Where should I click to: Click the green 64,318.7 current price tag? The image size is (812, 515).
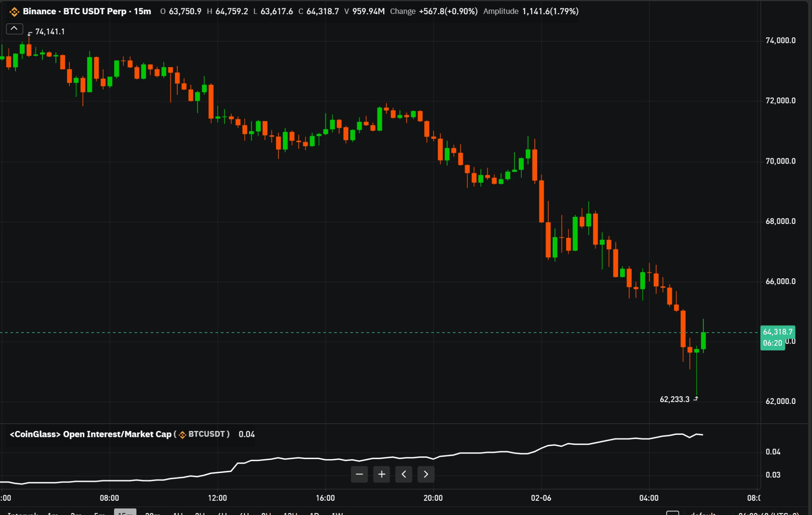pos(777,332)
